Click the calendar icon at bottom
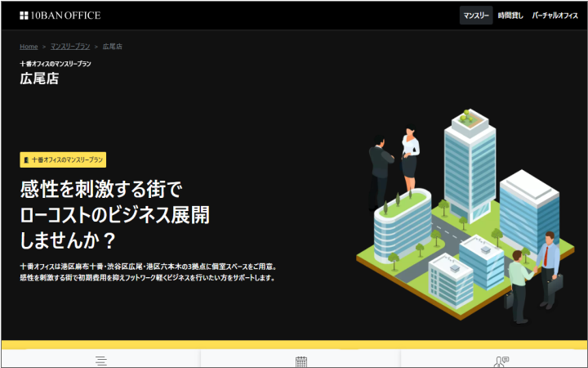This screenshot has height=368, width=588. coord(301,361)
